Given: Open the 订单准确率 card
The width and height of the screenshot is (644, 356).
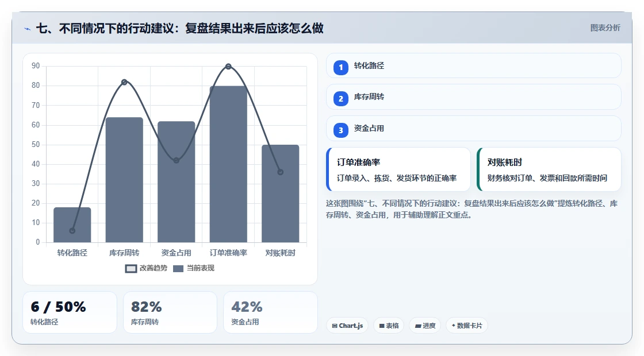Looking at the screenshot, I should click(x=398, y=169).
